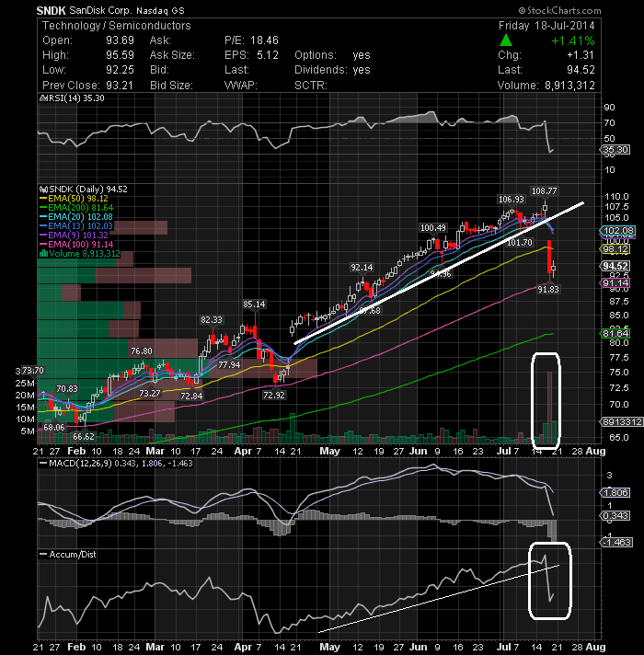Click the Prev Close value 93.21
Screen dimensions: 644x655
120,86
